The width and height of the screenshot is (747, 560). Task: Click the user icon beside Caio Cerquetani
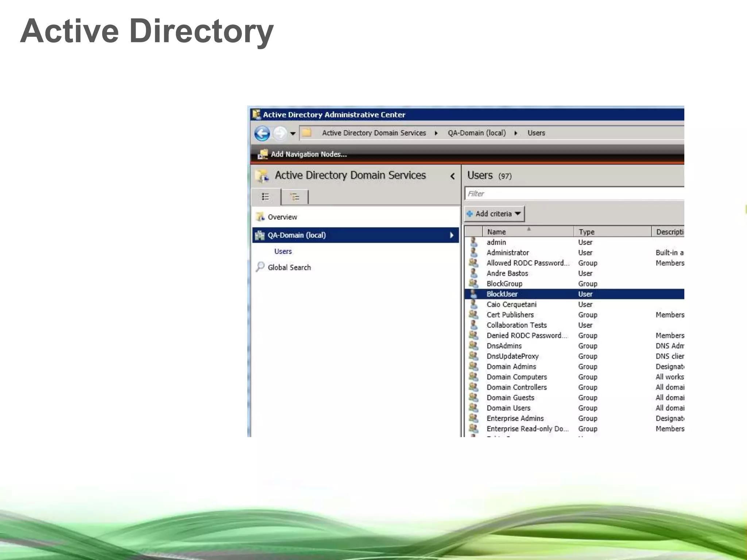pyautogui.click(x=473, y=304)
